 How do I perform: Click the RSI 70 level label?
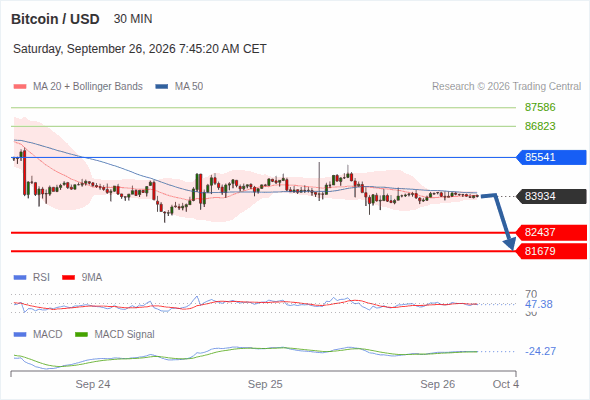531,294
